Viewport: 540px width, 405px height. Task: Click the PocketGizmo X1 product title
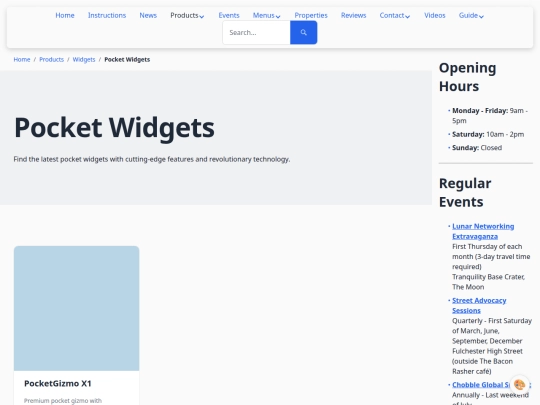pyautogui.click(x=58, y=384)
